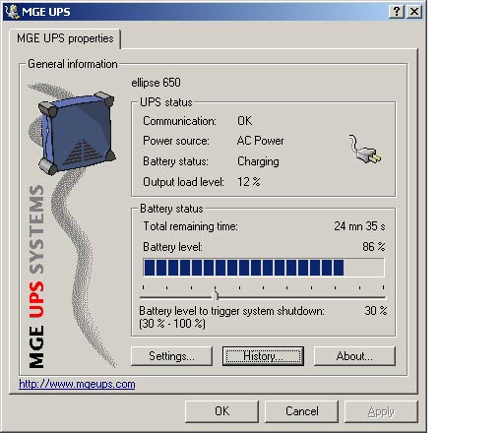Viewport: 504px width, 433px height.
Task: Show the About information
Action: tap(354, 356)
